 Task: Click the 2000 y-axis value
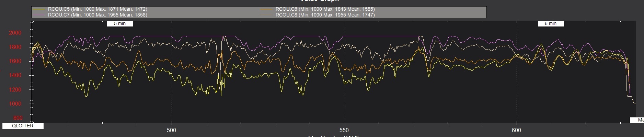tap(15, 33)
